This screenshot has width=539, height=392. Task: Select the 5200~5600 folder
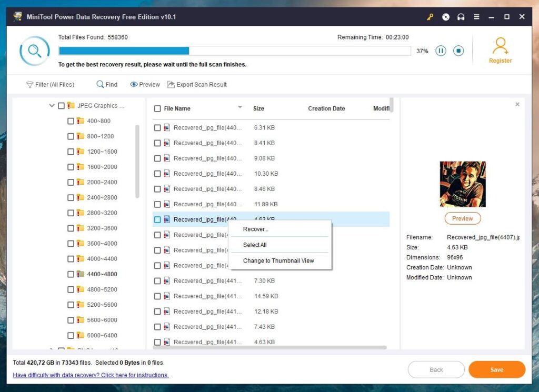tap(102, 305)
